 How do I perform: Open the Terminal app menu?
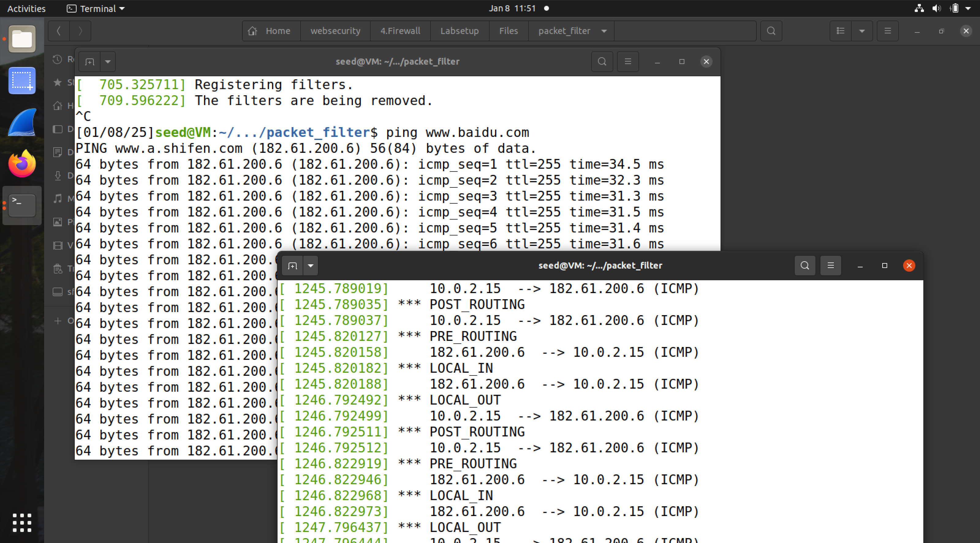point(96,8)
